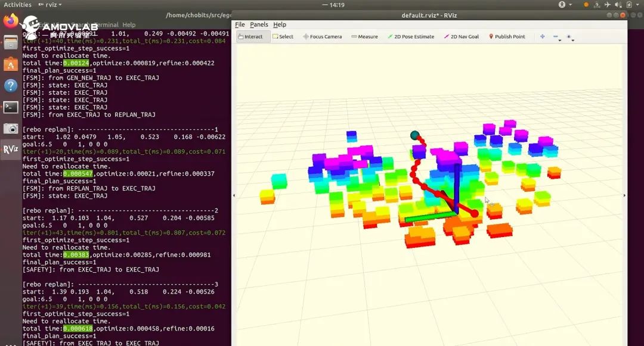Viewport: 644px width, 346px height.
Task: Expand the left panel collapse handle
Action: click(x=234, y=195)
